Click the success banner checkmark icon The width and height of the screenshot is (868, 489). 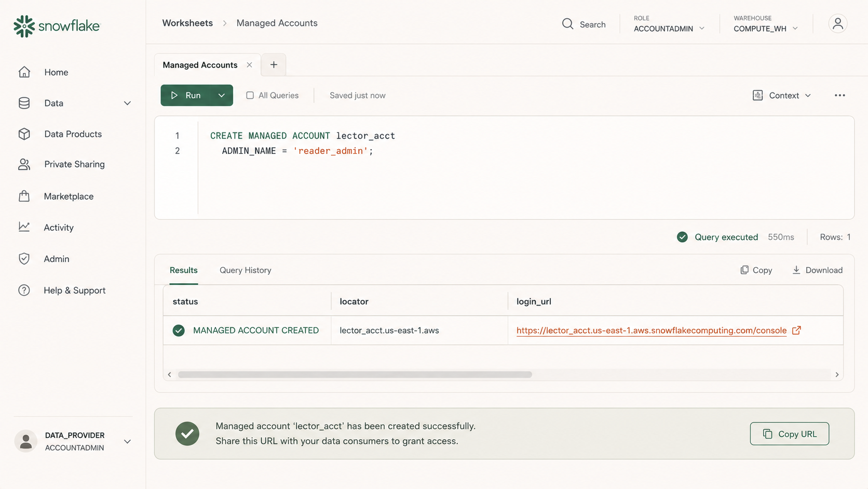tap(187, 433)
